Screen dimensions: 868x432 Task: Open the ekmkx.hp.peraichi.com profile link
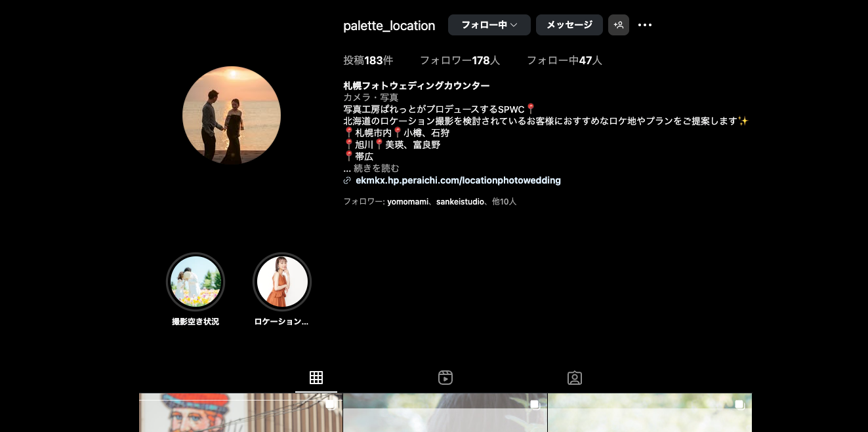tap(458, 180)
